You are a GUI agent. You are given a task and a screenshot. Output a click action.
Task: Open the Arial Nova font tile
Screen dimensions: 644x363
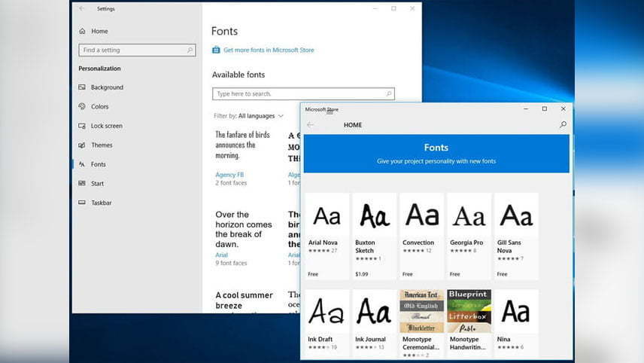(327, 236)
